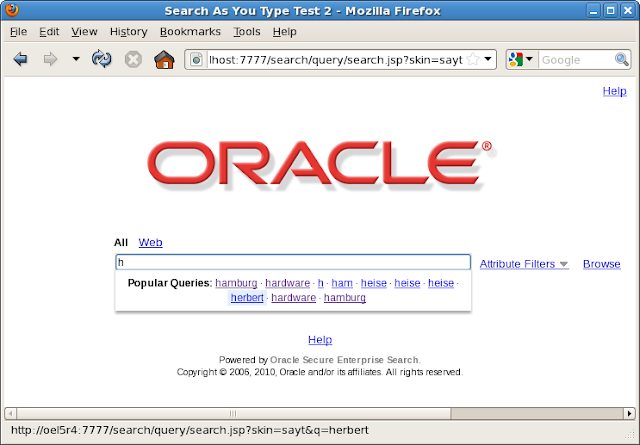
Task: Open the recent pages history dropdown arrow
Action: click(76, 59)
